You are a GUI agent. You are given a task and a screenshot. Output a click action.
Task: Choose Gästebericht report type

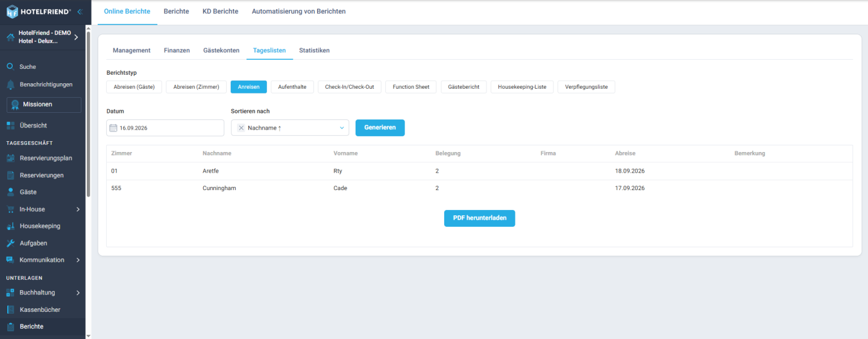[x=464, y=87]
